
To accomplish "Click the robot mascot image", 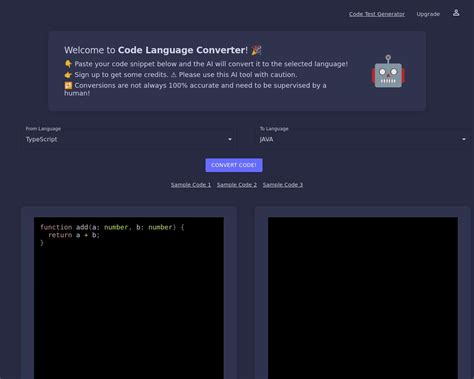I will 388,71.
